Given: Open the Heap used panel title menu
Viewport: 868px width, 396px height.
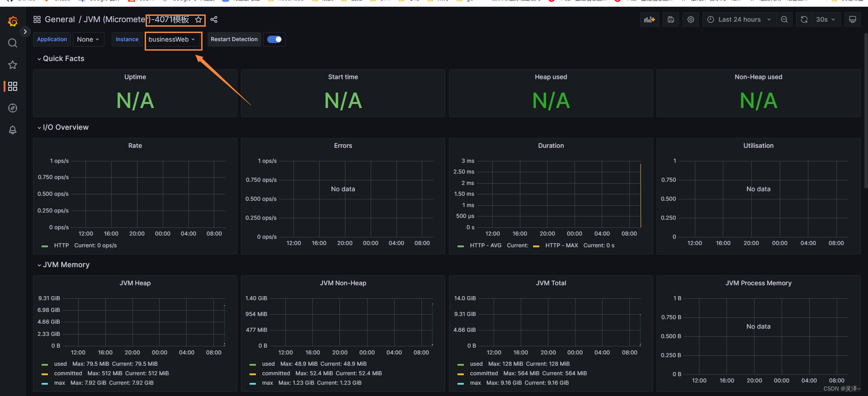Looking at the screenshot, I should (x=551, y=77).
